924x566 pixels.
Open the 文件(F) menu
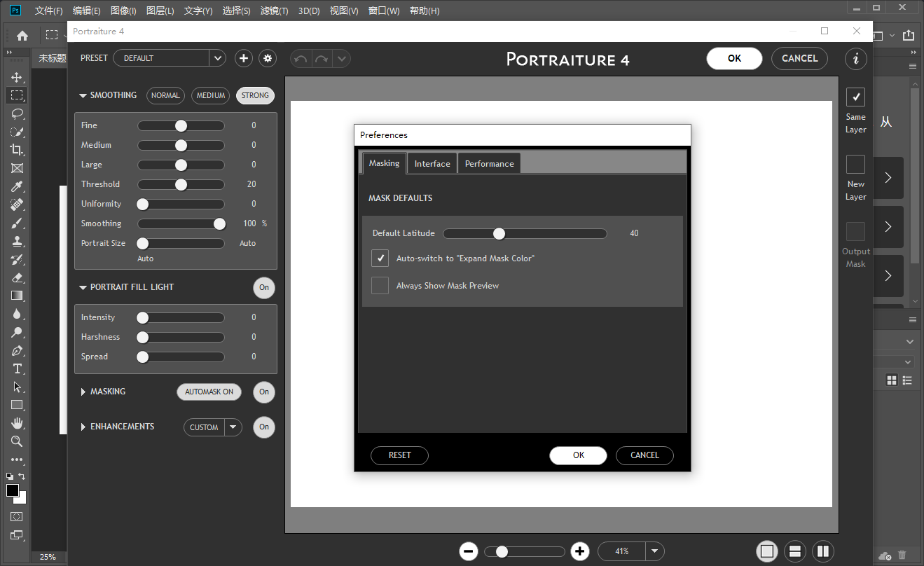click(48, 11)
